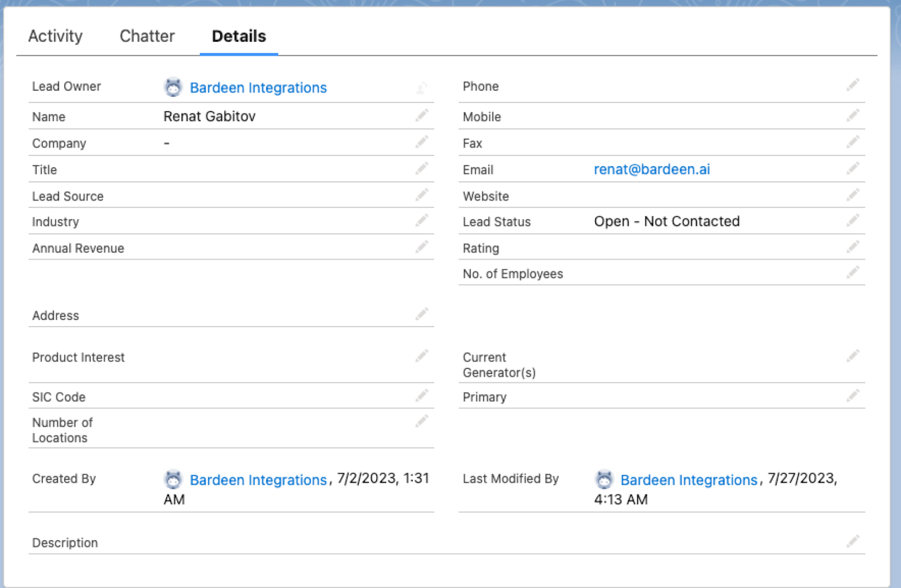Click the Lead Owner avatar icon

[173, 87]
